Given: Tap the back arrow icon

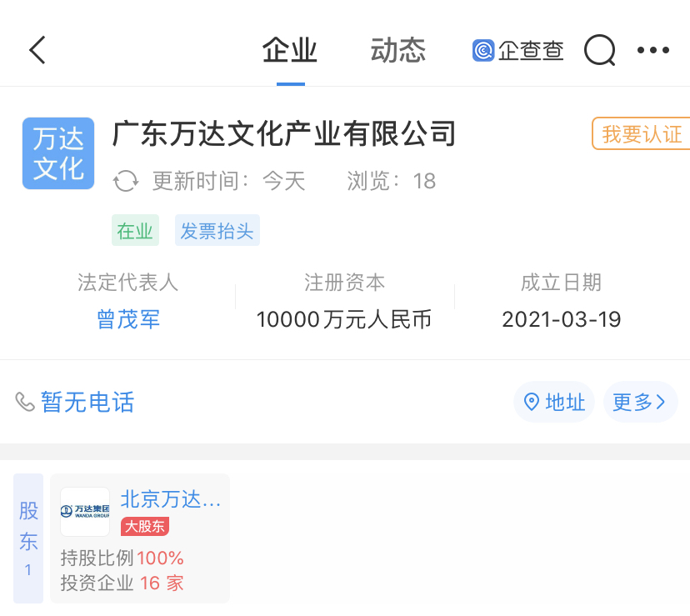Looking at the screenshot, I should coord(37,50).
